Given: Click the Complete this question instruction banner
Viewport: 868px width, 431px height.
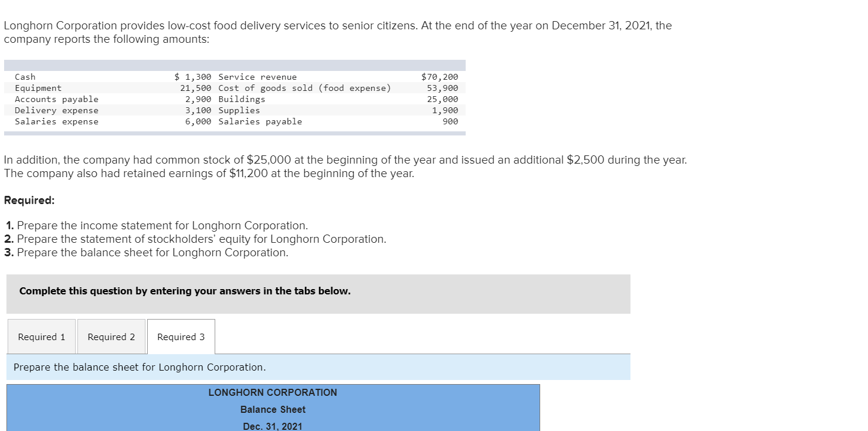Looking at the screenshot, I should point(185,291).
